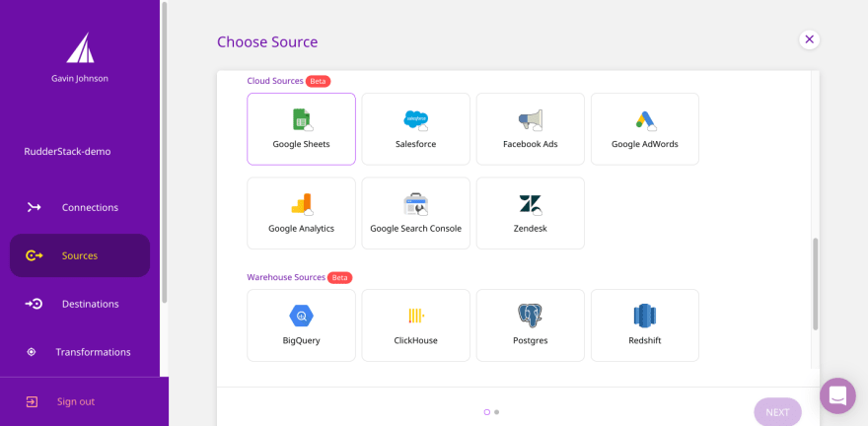Select the Google Sheets source icon

302,119
